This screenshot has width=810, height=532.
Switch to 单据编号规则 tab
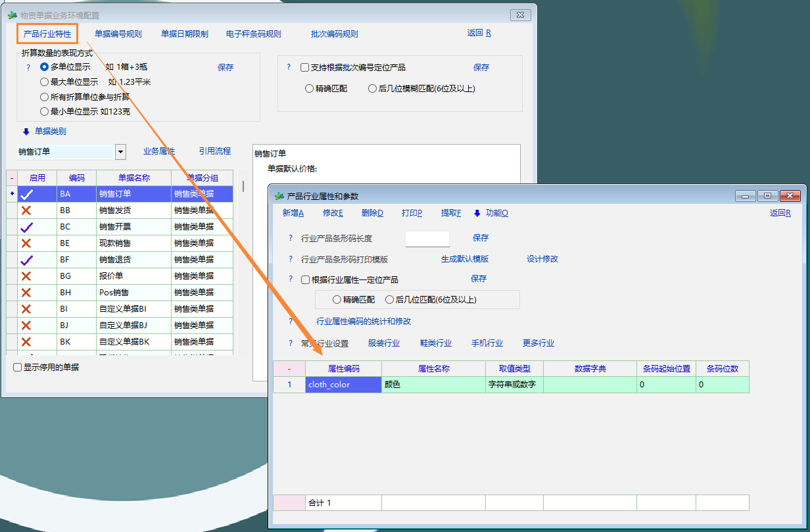click(118, 34)
